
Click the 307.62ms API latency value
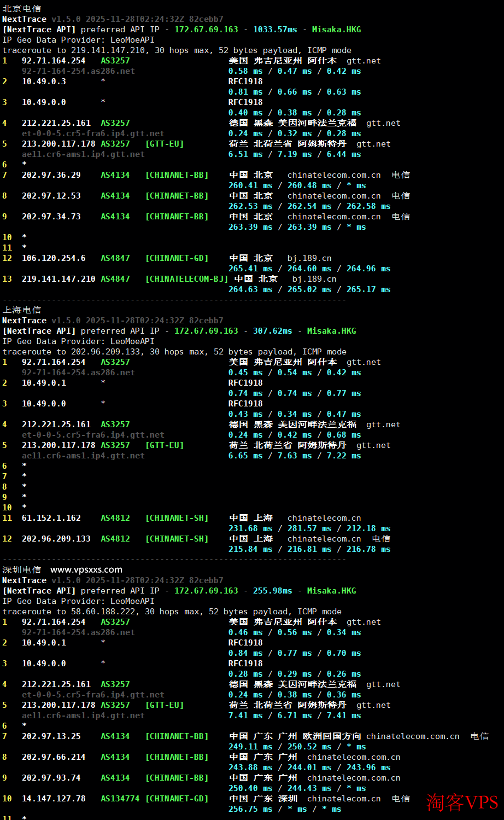pos(272,331)
